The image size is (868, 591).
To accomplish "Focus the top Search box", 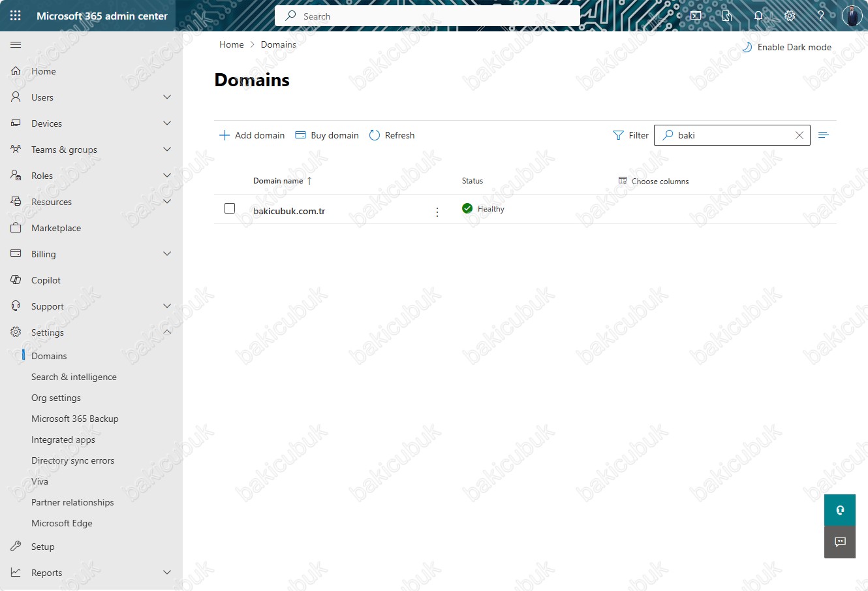I will click(427, 16).
